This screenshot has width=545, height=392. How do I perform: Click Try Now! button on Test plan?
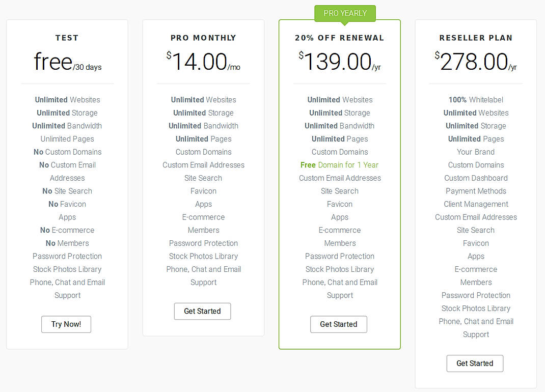[66, 324]
